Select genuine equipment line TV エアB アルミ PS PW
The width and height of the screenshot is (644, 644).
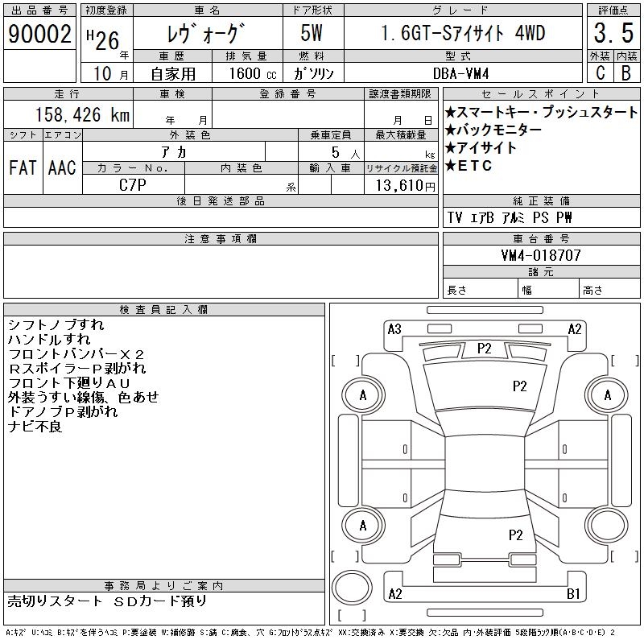point(510,217)
